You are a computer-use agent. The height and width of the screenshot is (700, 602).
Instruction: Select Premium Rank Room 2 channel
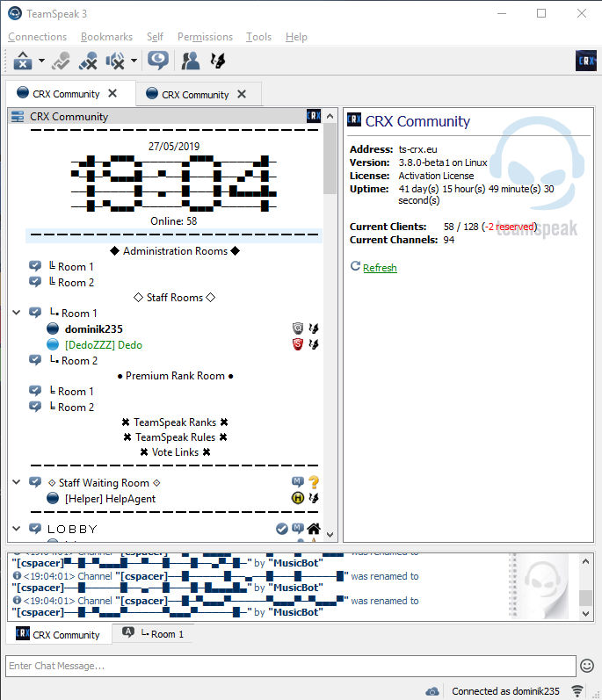click(71, 408)
